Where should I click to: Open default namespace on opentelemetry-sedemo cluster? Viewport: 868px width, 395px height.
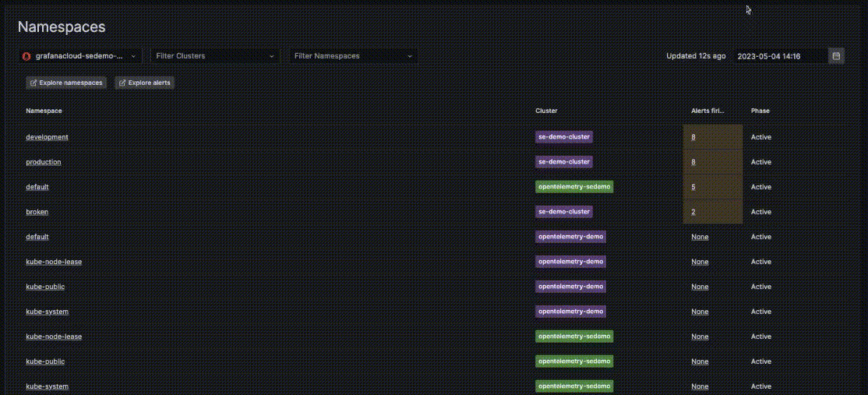(x=37, y=187)
